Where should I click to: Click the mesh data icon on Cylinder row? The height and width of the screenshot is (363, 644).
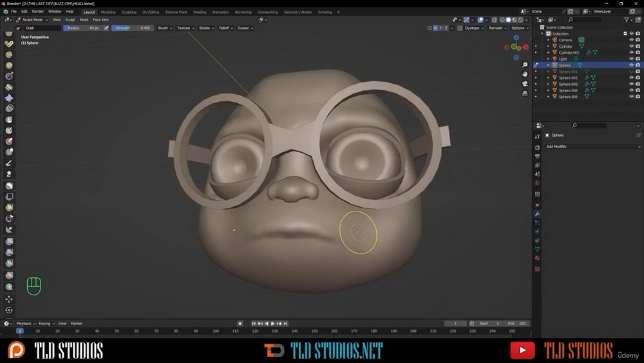pyautogui.click(x=581, y=46)
